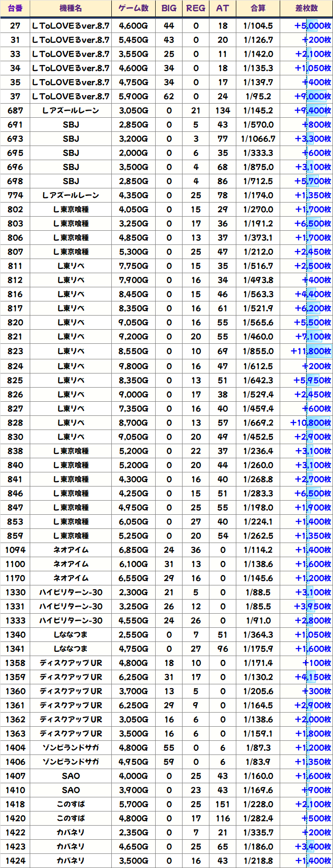The height and width of the screenshot is (868, 333).
Task: Select machine number 1170 cell
Action: tap(15, 578)
